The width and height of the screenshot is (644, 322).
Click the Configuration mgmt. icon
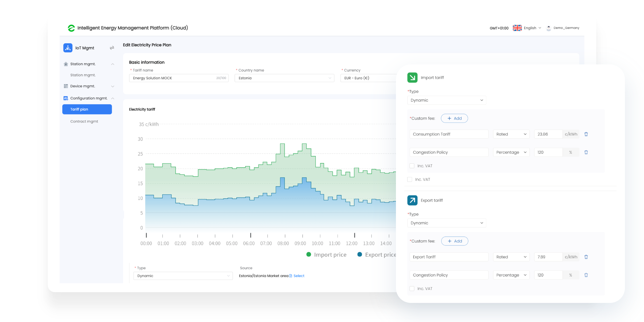click(x=66, y=98)
